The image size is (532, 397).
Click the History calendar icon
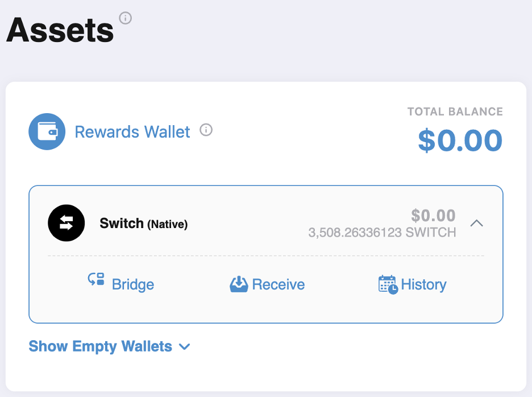coord(388,284)
